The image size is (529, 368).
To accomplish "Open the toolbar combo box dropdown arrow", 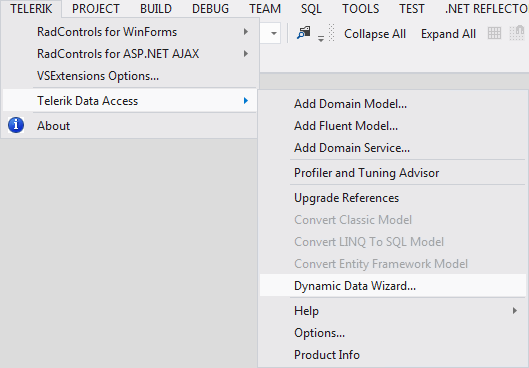I will [x=274, y=33].
